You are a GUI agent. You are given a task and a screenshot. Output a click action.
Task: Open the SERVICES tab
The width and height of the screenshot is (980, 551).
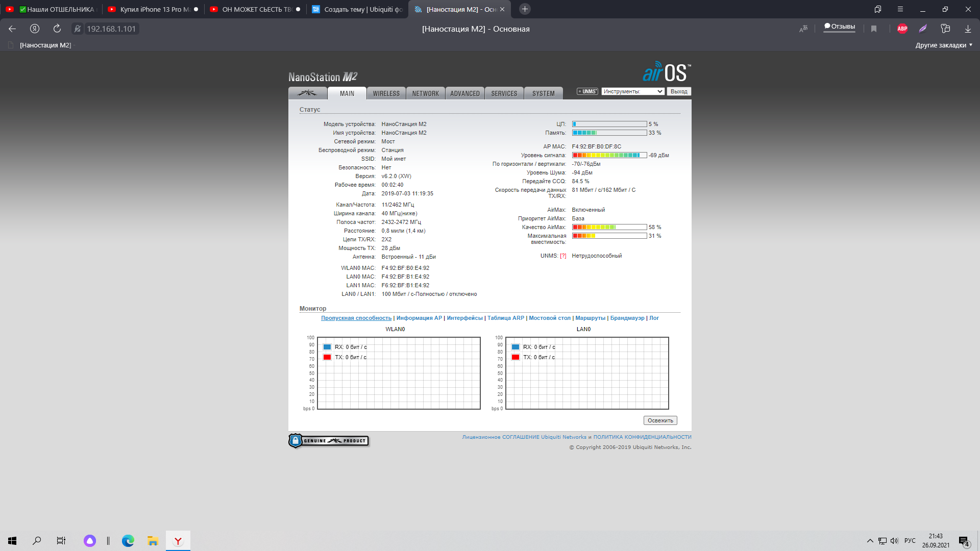(504, 93)
